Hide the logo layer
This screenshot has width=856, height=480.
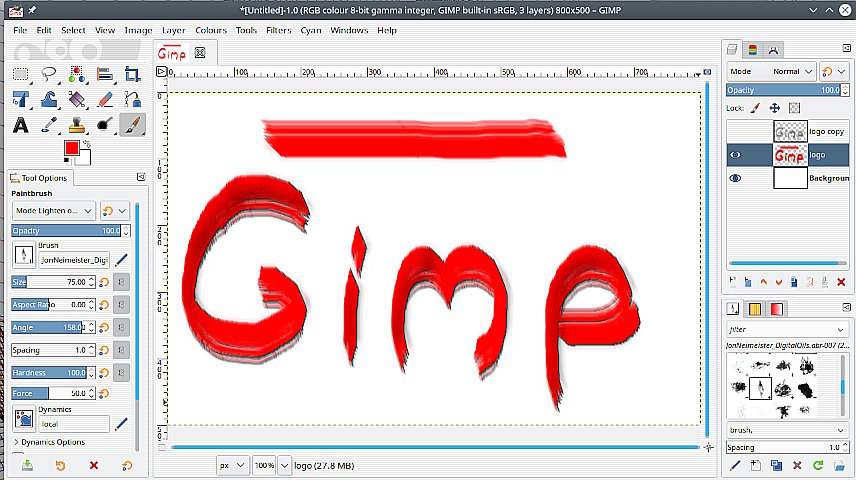click(735, 155)
